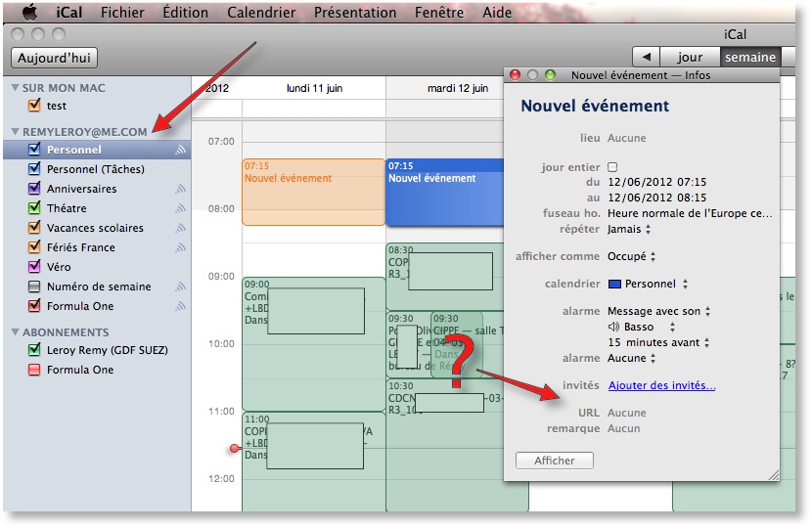Click the start date 12/06/2012 07:15
Screen dimensions: 812x529
pos(656,182)
